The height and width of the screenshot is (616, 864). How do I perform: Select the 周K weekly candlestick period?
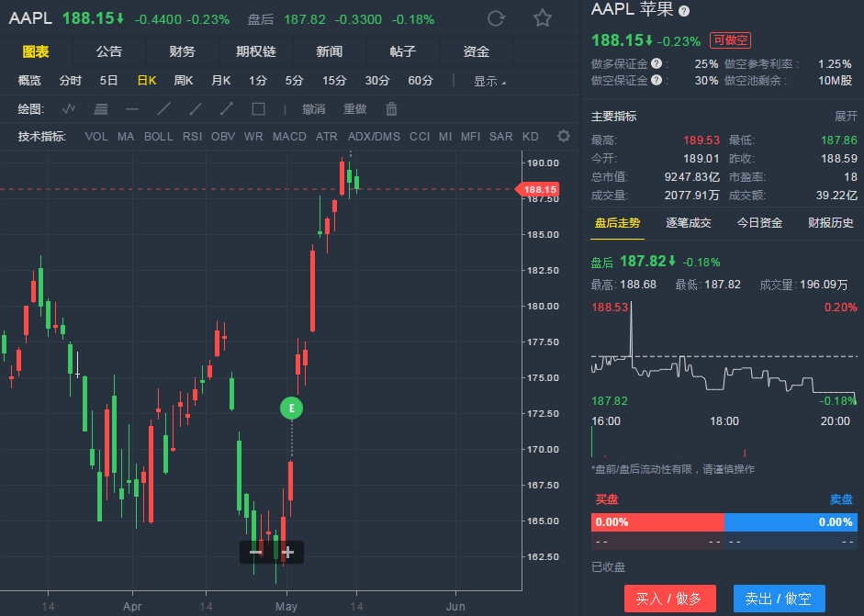point(184,81)
